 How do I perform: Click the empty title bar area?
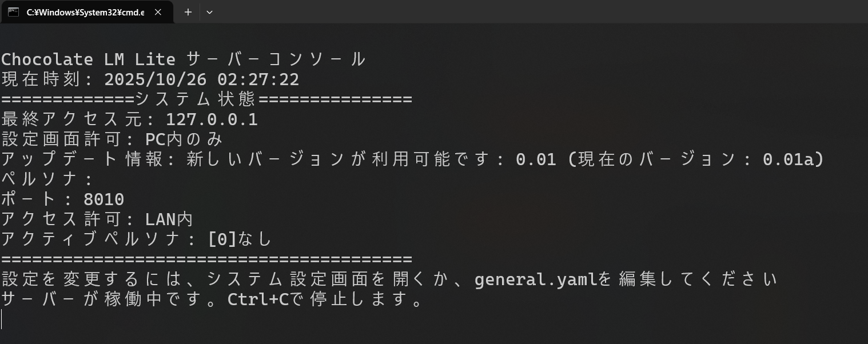coord(515,12)
